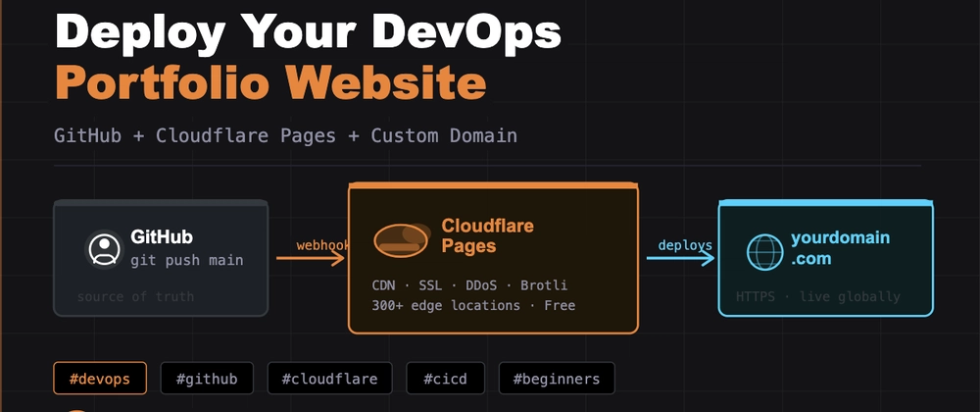980x412 pixels.
Task: Click the Cloudflare Pages cloud logo icon
Action: (x=402, y=240)
